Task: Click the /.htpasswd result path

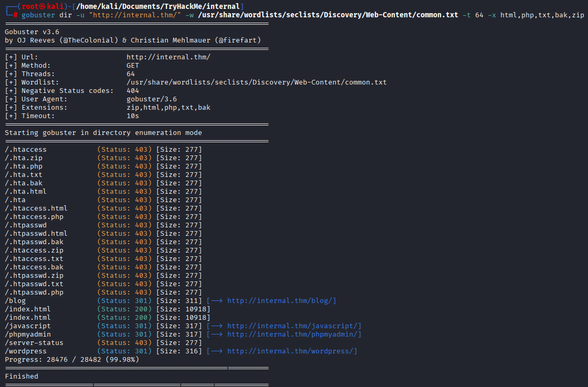Action: tap(26, 225)
